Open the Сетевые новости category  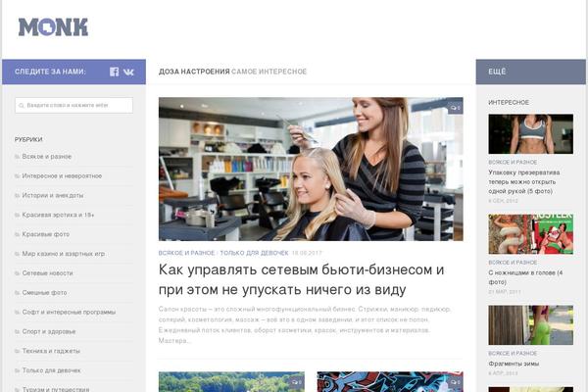48,273
